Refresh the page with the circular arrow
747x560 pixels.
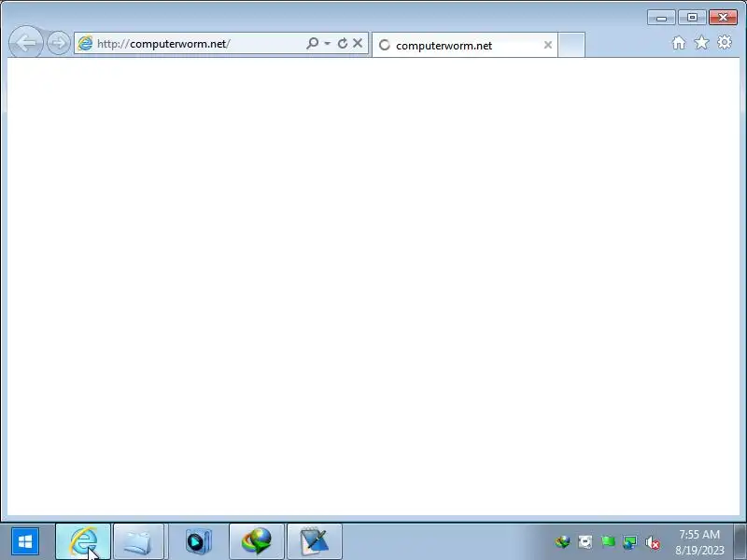pos(342,43)
